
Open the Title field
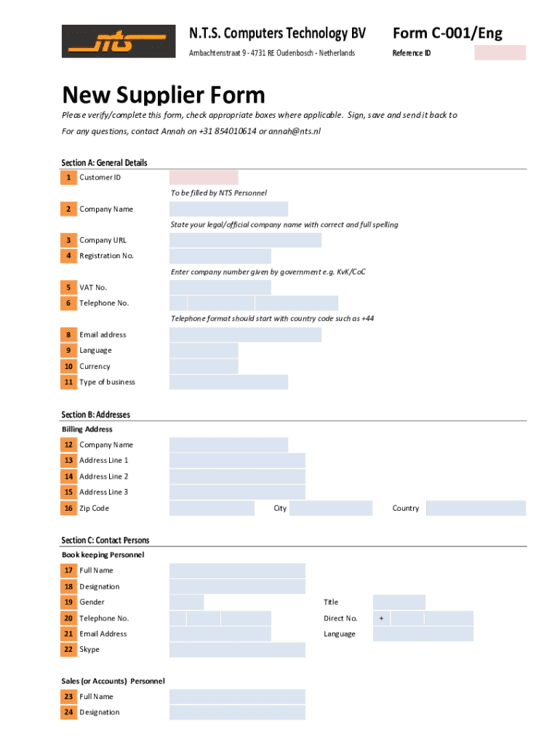(399, 602)
